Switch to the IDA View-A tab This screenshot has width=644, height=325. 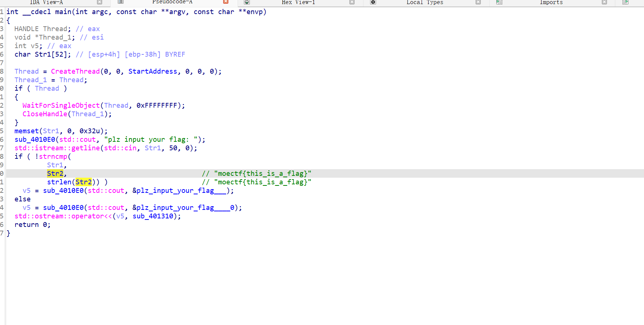tap(46, 2)
